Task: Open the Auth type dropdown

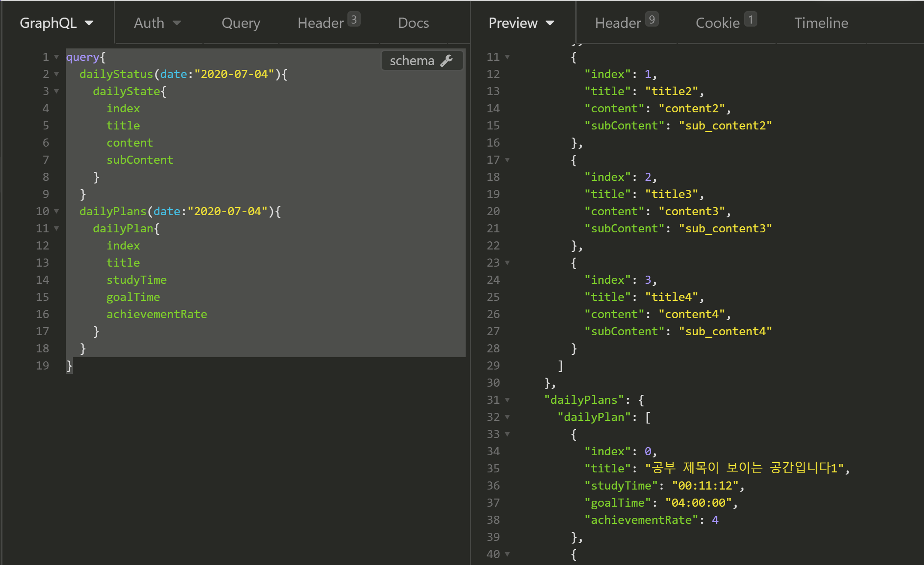Action: click(x=157, y=23)
